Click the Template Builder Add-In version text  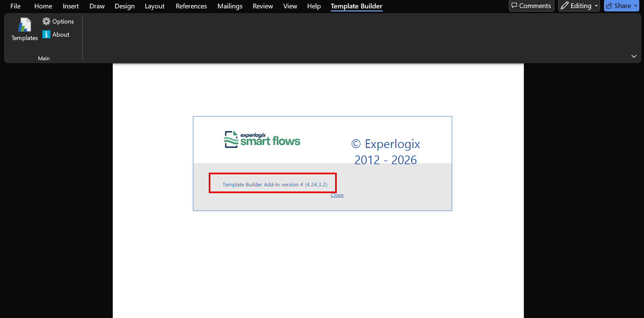275,184
